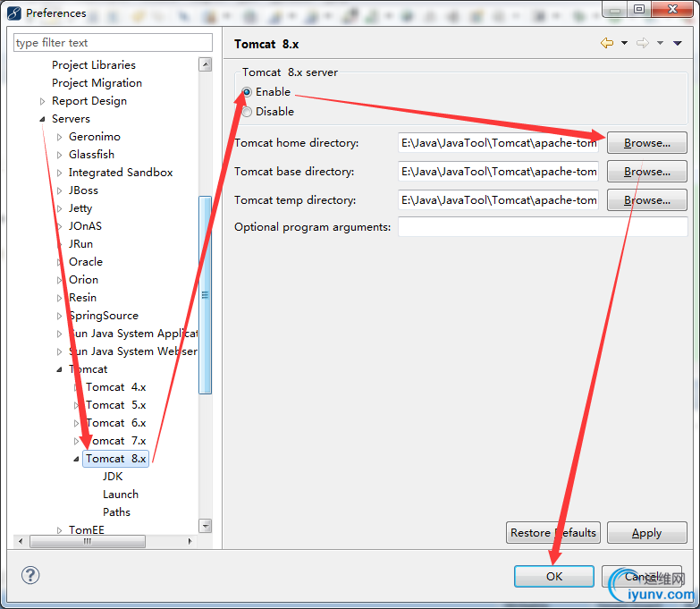Viewport: 700px width, 609px height.
Task: Click Optional program arguments field
Action: pos(543,227)
